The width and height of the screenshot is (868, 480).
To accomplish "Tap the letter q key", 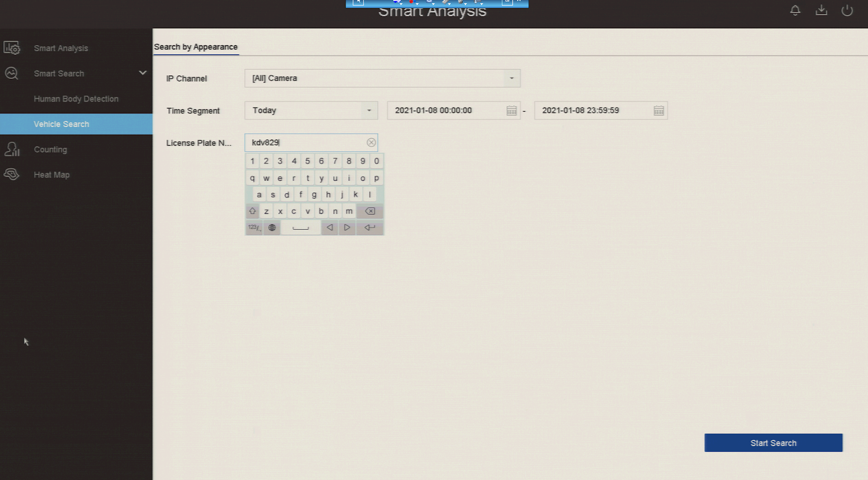I will pyautogui.click(x=252, y=178).
